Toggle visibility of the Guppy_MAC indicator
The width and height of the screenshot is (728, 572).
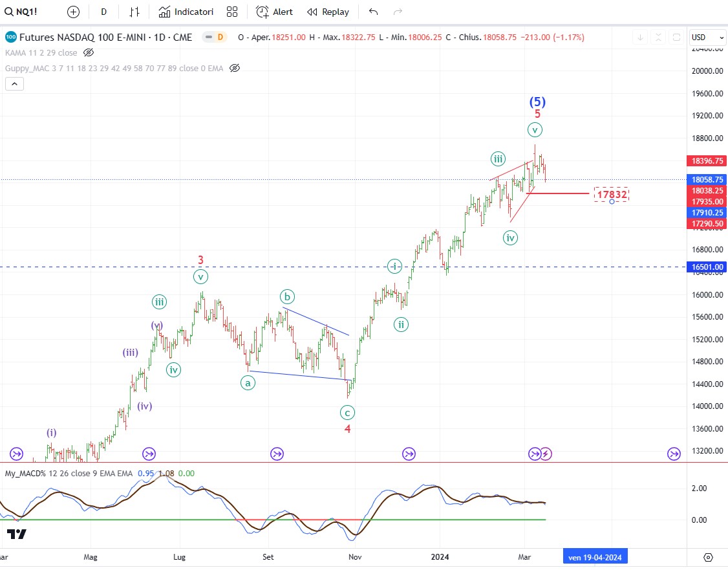point(235,69)
